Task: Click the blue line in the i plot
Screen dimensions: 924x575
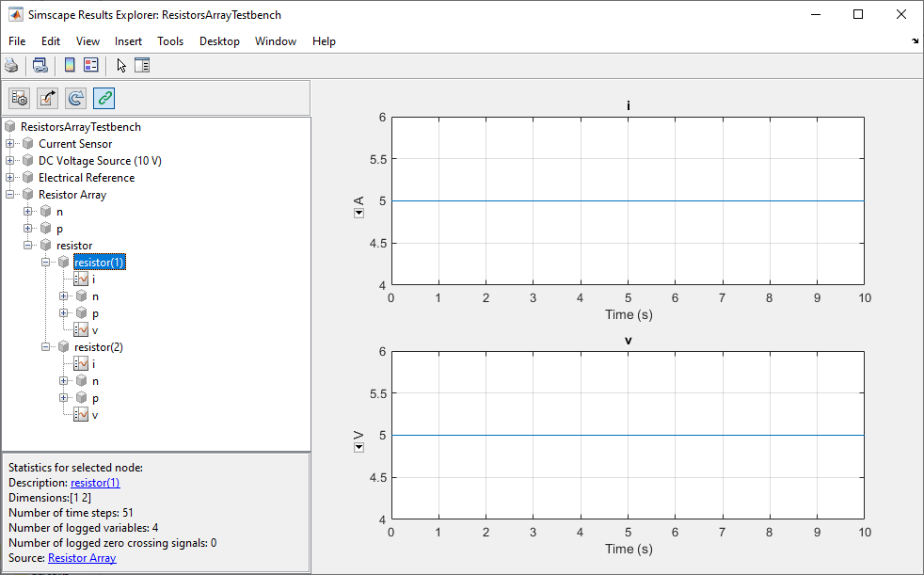Action: point(629,200)
